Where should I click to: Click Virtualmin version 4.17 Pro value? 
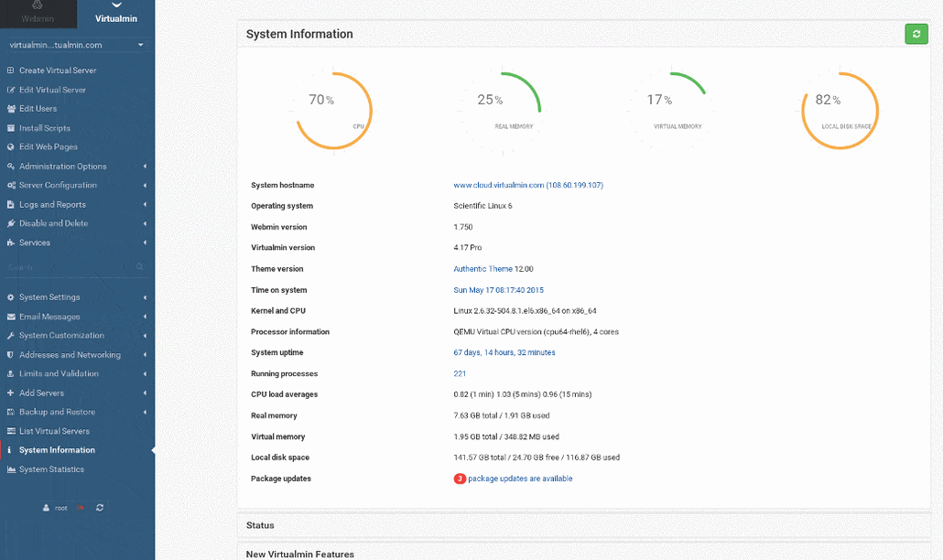click(467, 247)
